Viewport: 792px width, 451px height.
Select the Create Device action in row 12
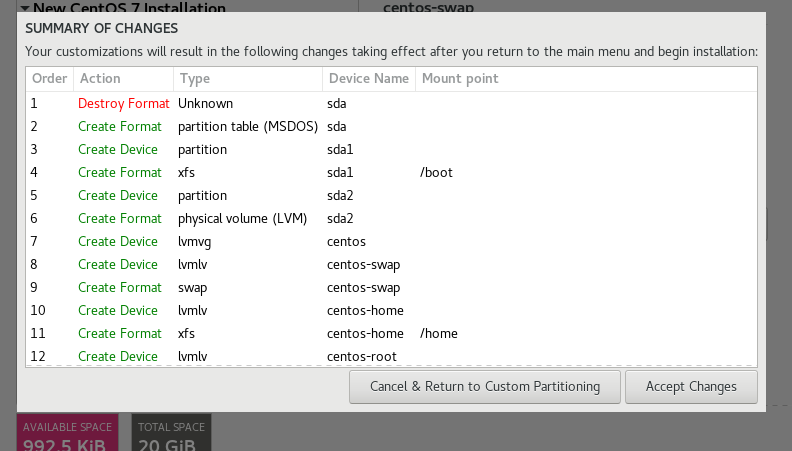pos(118,357)
